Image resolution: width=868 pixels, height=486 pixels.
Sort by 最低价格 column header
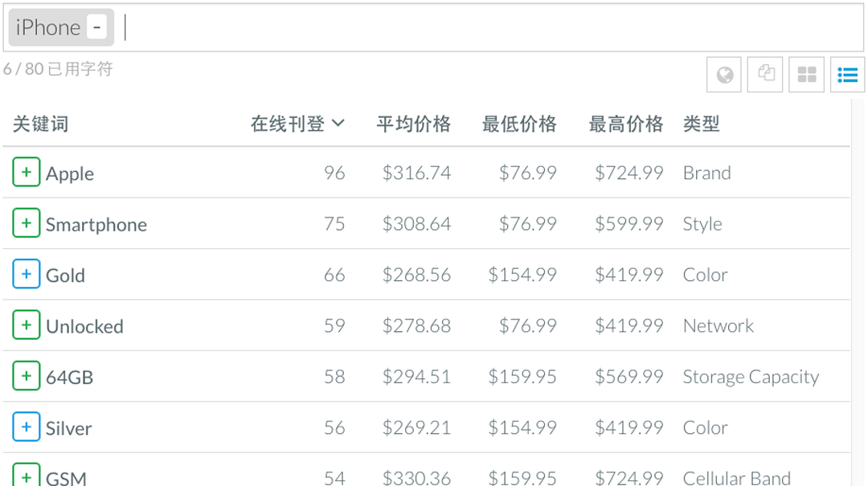coord(519,124)
